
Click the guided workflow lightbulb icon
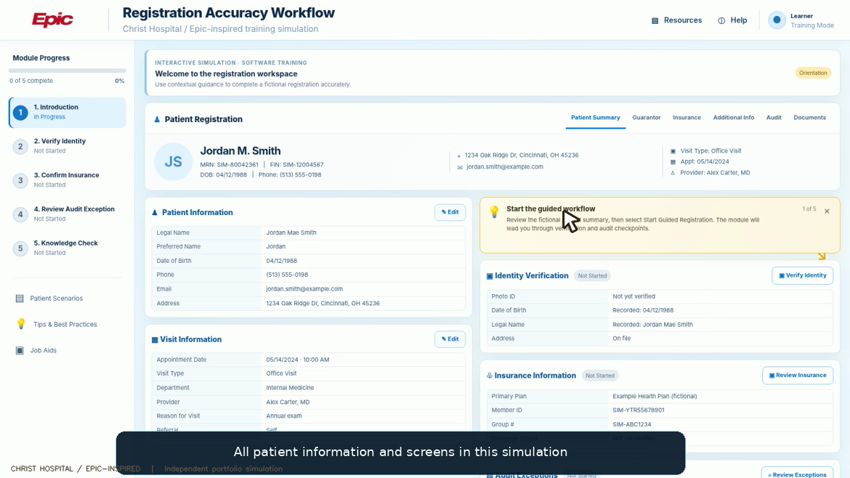[x=494, y=212]
